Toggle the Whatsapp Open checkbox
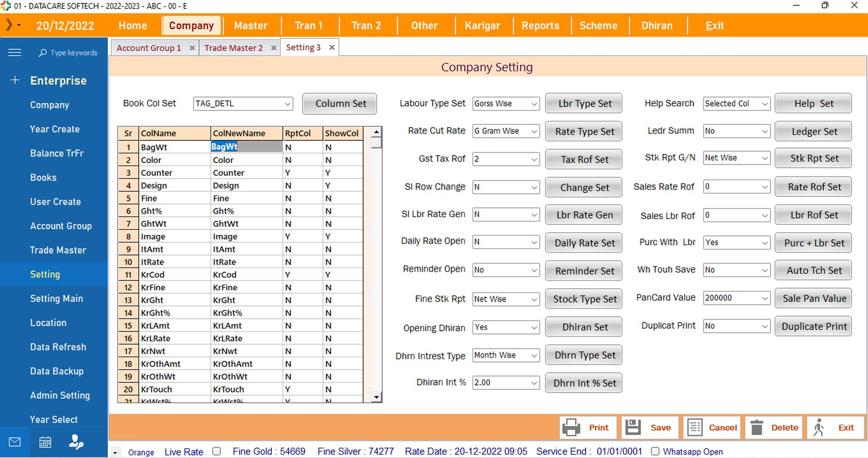 (655, 451)
